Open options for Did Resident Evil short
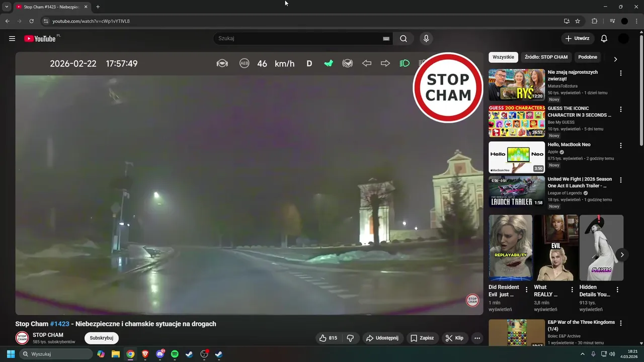The height and width of the screenshot is (362, 644). coord(527,290)
